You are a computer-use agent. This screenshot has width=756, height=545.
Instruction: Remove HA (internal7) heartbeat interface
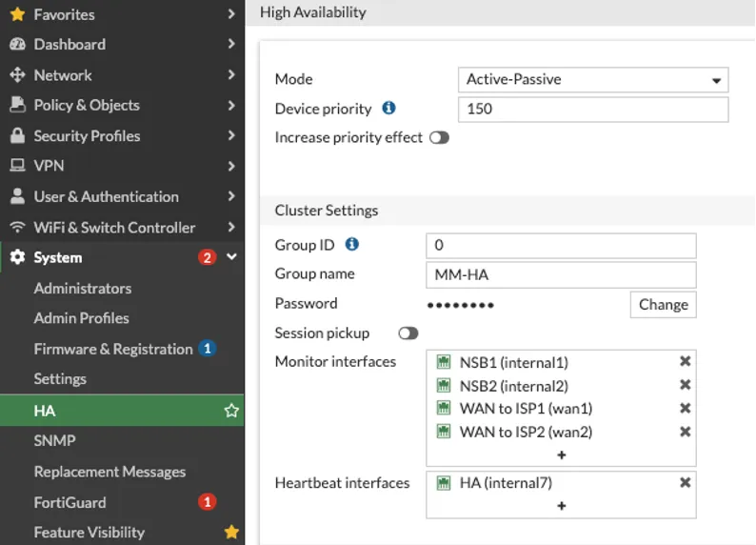pos(686,482)
